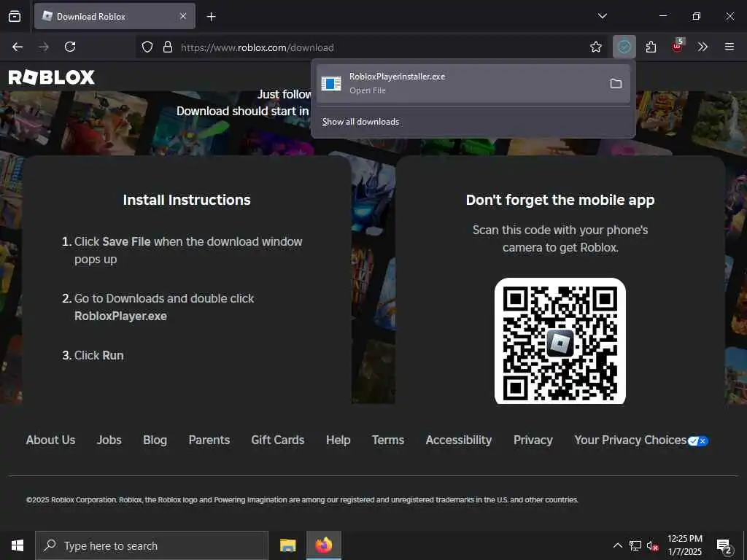Open the Terms footer link

[388, 440]
